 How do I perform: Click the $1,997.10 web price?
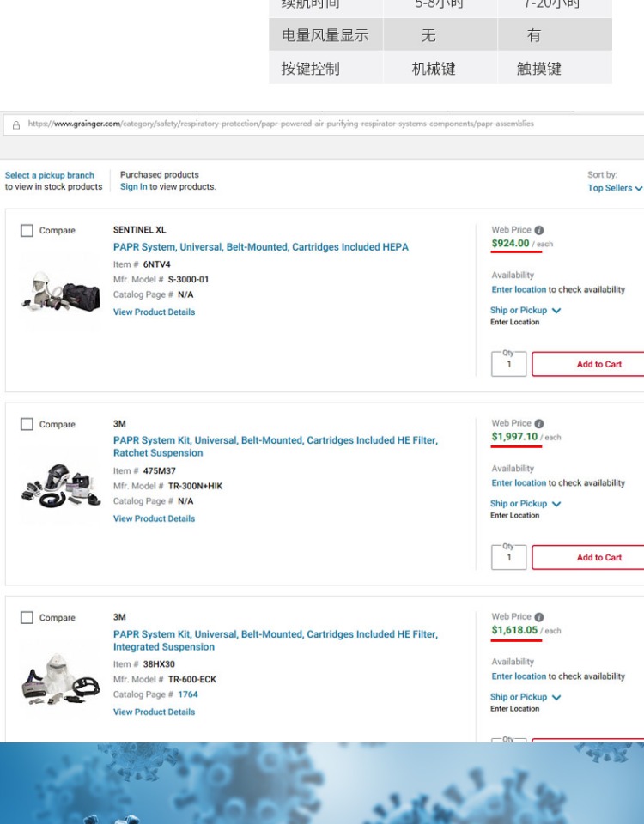(x=514, y=437)
